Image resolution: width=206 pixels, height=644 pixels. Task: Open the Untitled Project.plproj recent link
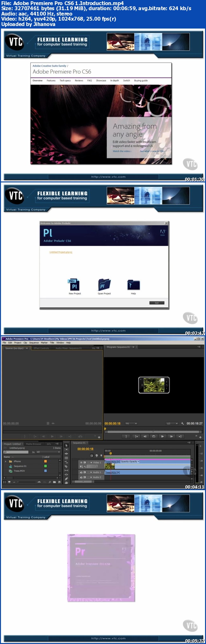pyautogui.click(x=61, y=252)
